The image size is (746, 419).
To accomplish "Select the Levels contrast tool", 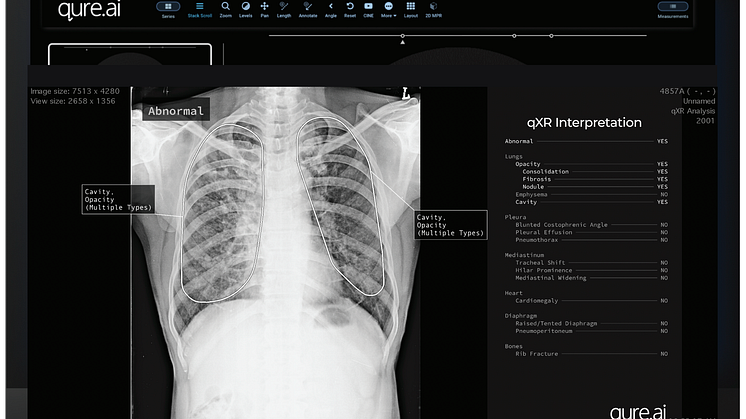I will pos(245,10).
